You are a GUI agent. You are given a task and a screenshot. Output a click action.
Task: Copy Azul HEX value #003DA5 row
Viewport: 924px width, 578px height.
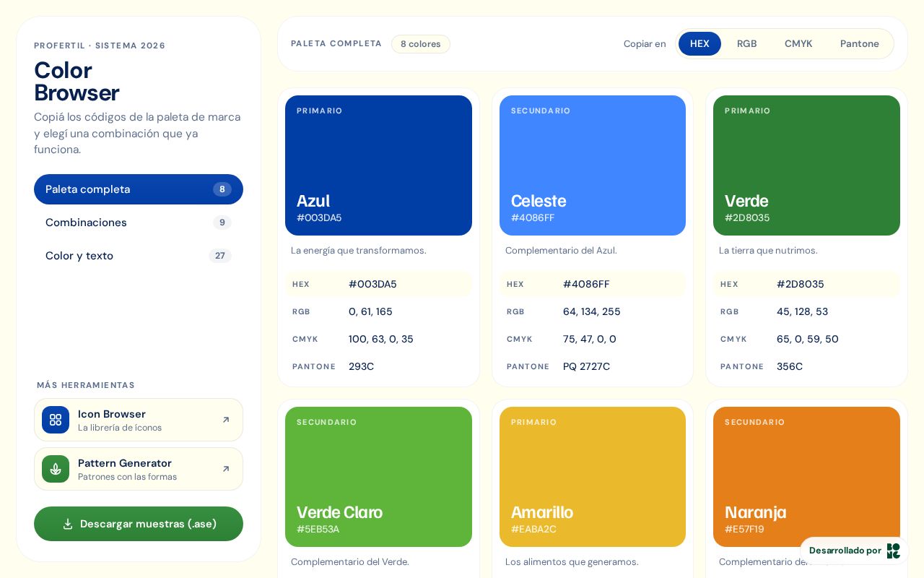[378, 284]
